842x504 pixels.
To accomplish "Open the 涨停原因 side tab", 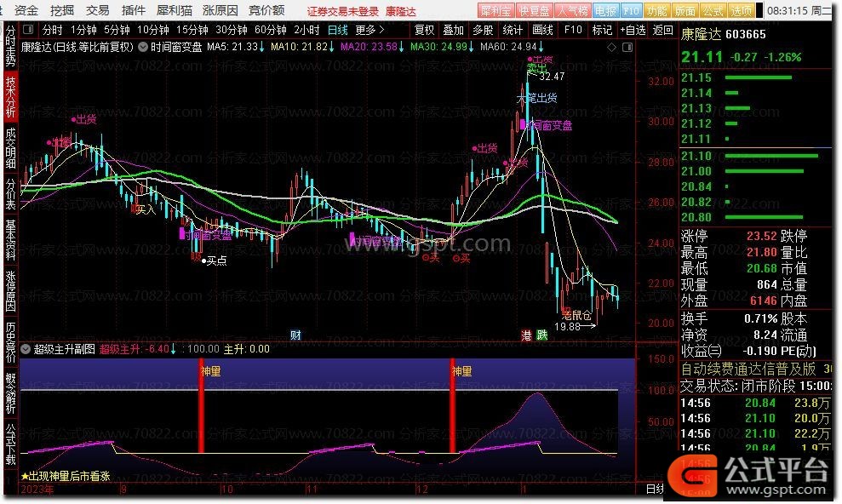I will pyautogui.click(x=10, y=291).
